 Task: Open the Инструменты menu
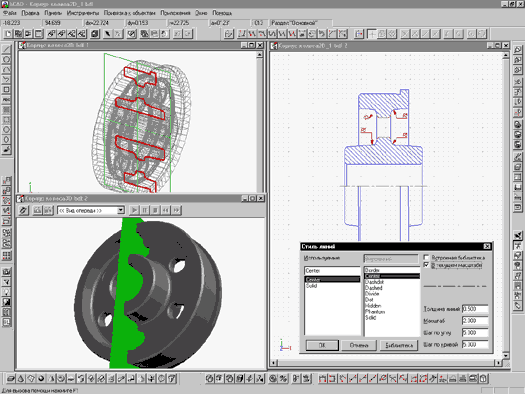tap(83, 13)
